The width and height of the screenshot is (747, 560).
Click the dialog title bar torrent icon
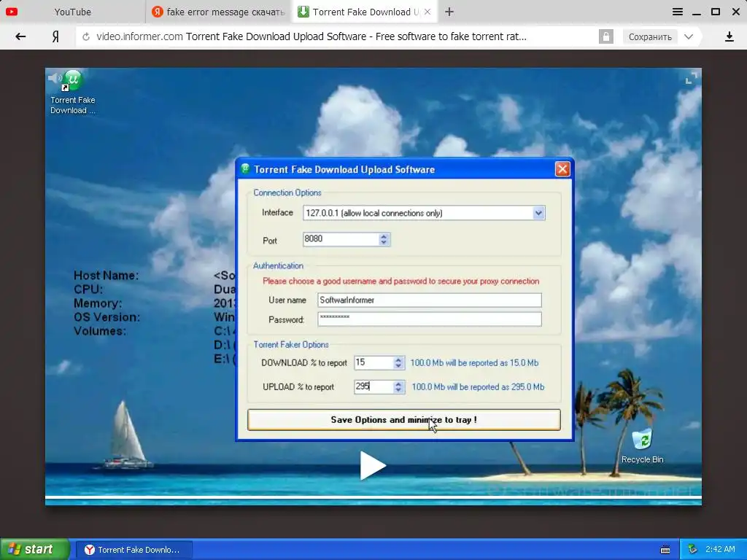(245, 168)
